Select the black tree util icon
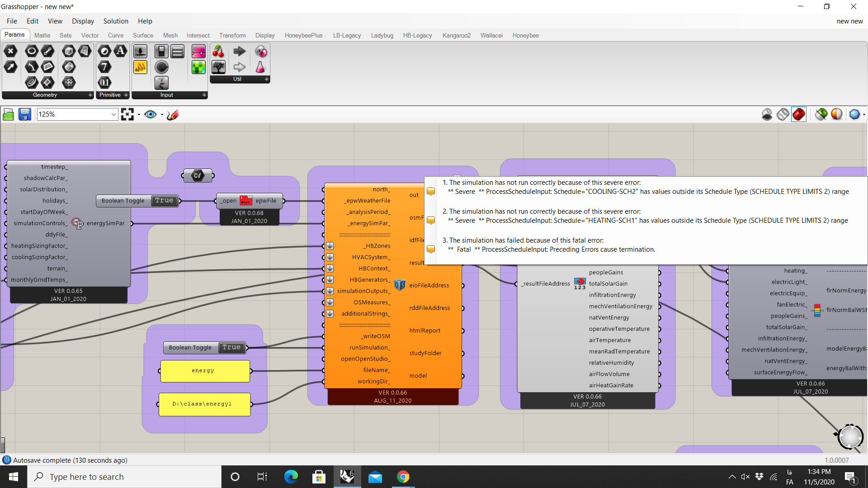Image resolution: width=868 pixels, height=488 pixels. pyautogui.click(x=218, y=67)
